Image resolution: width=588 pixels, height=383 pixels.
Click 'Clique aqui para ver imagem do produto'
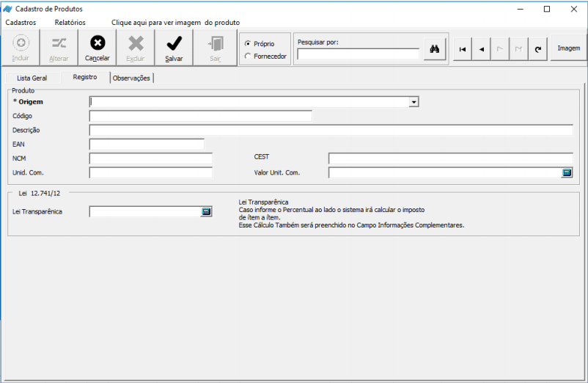[x=175, y=23]
